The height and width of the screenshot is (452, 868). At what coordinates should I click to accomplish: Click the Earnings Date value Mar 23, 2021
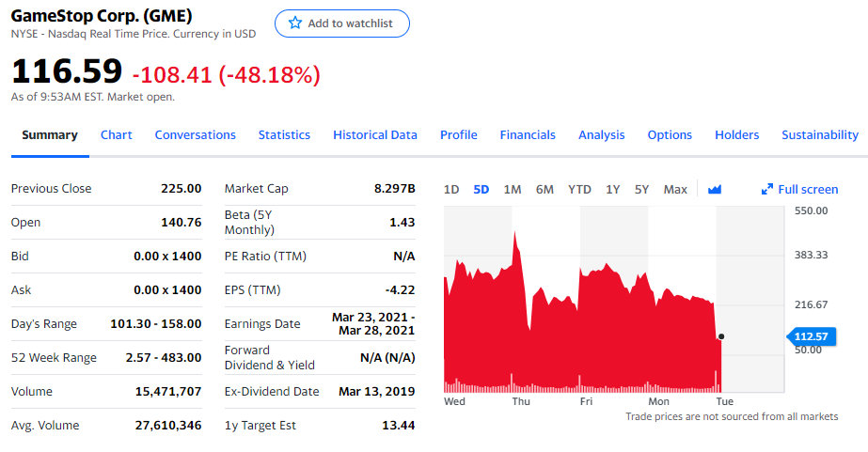373,323
